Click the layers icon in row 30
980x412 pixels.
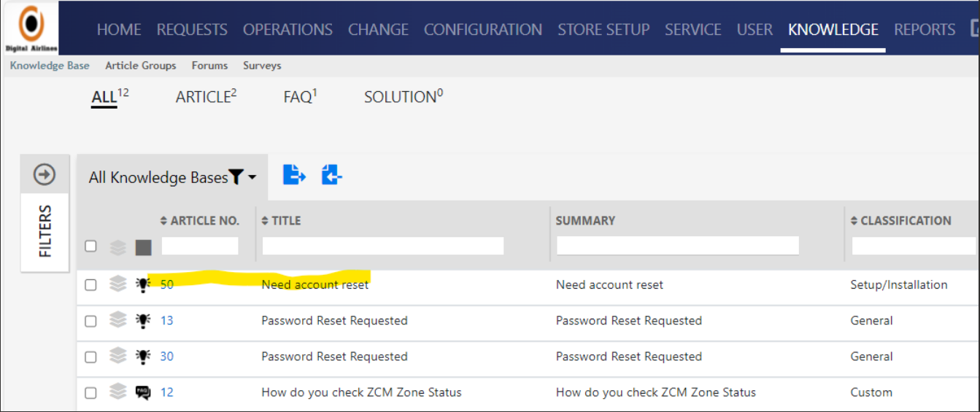point(118,356)
